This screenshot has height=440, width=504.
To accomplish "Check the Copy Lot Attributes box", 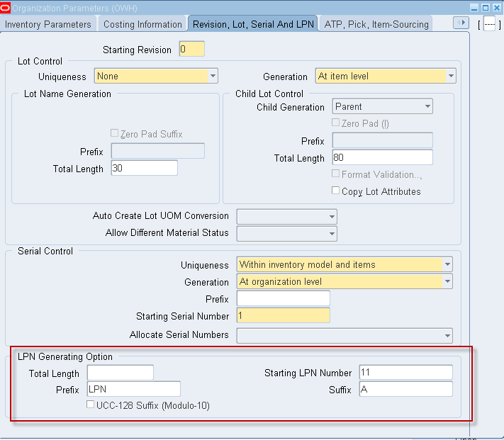I will [335, 191].
